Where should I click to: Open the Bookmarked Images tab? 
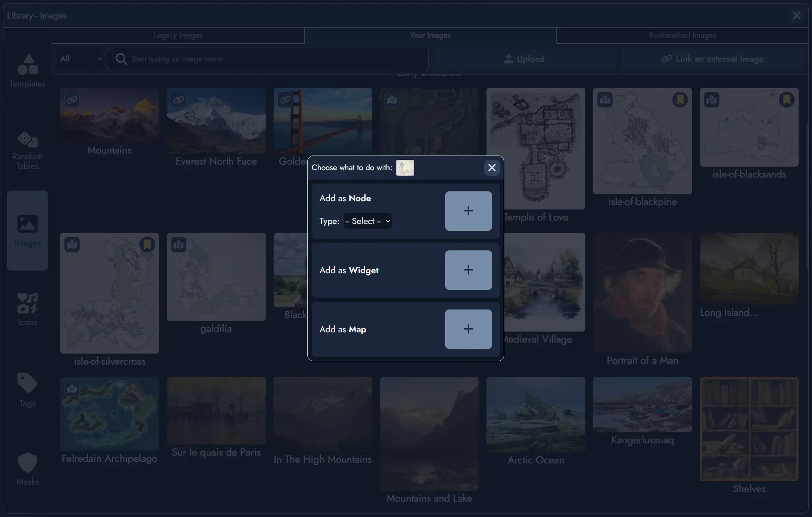click(682, 35)
